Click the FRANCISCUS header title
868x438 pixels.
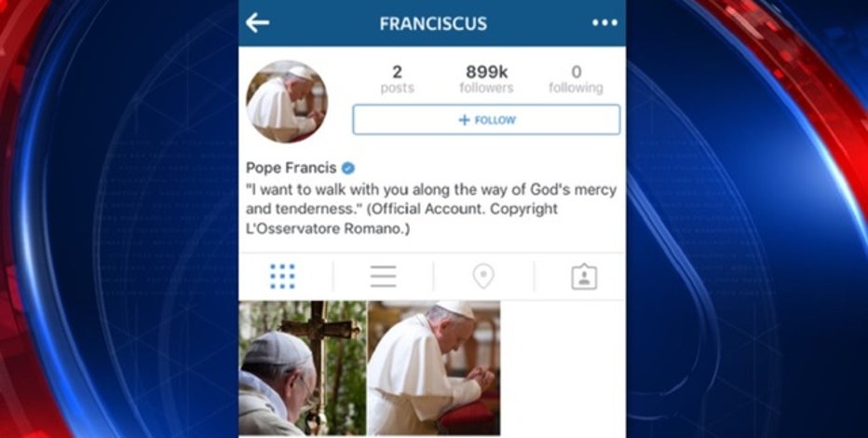pyautogui.click(x=433, y=23)
